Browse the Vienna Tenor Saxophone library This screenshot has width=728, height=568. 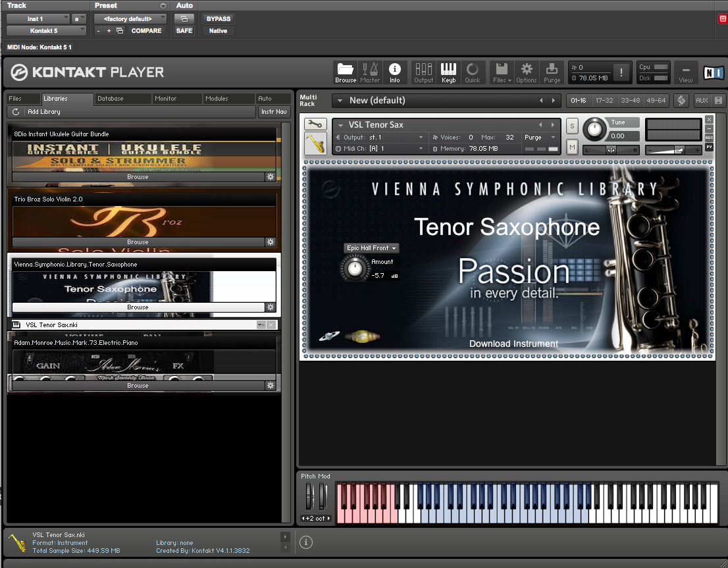click(x=138, y=307)
